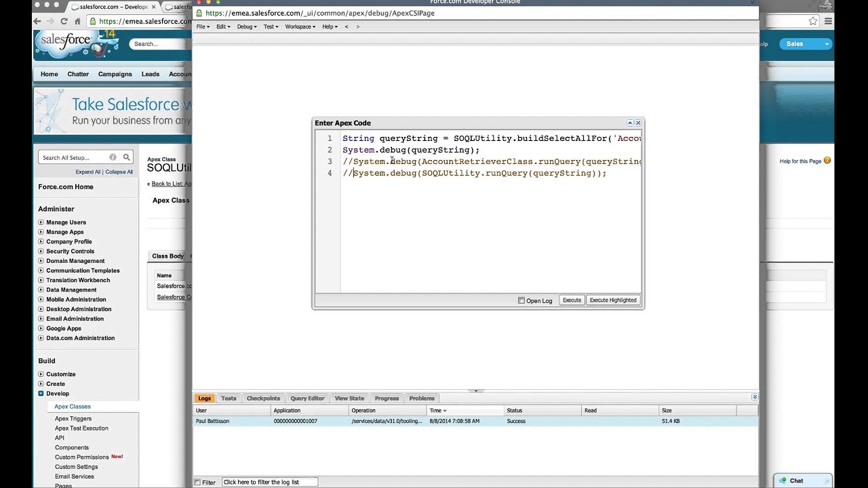
Task: Click the next workspace arrow '>'
Action: [x=357, y=26]
